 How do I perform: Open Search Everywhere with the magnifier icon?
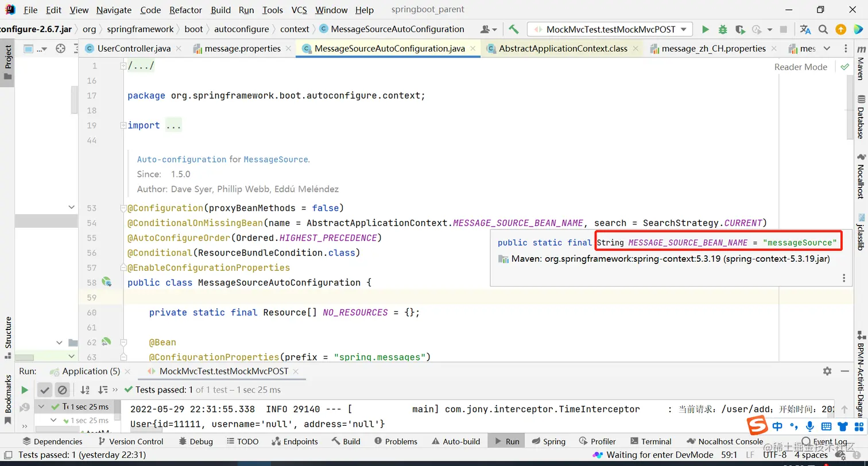click(823, 29)
